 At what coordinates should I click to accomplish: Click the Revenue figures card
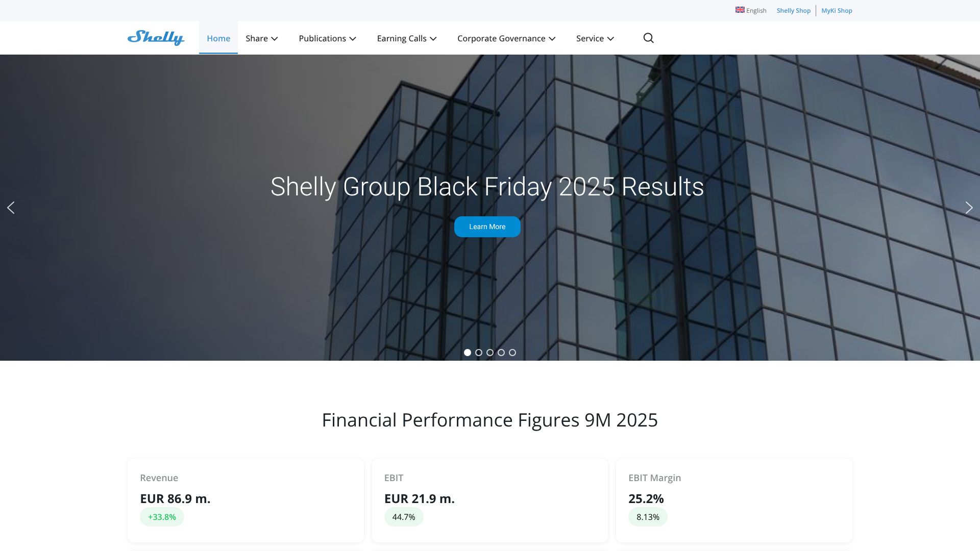246,500
